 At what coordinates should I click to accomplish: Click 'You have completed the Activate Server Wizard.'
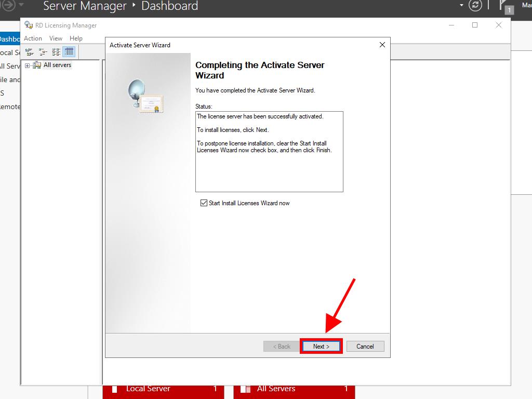(255, 90)
